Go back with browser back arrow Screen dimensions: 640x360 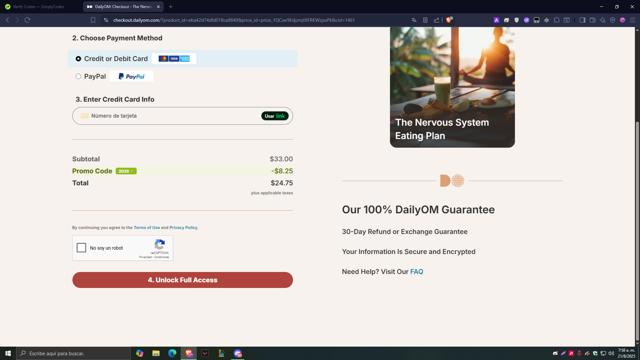(x=7, y=20)
